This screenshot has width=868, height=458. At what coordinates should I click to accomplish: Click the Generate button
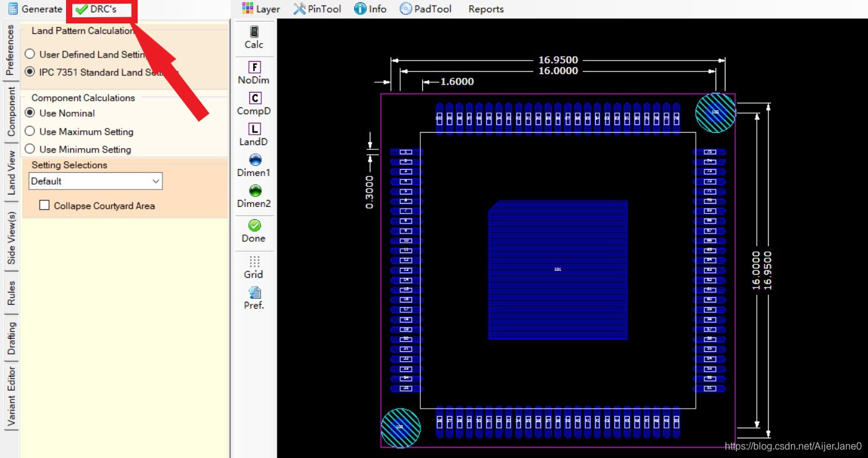click(35, 9)
